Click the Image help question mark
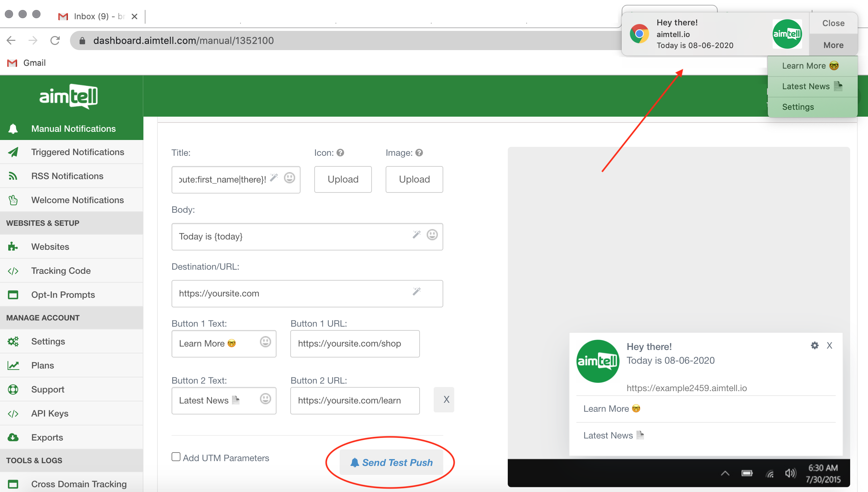The height and width of the screenshot is (492, 868). click(x=419, y=153)
